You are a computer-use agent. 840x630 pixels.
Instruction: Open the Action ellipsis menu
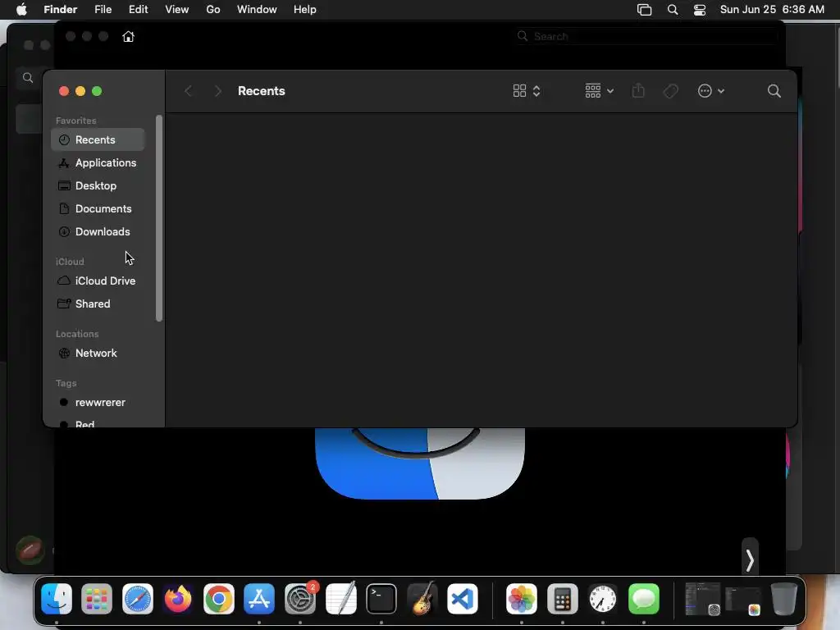(x=711, y=91)
